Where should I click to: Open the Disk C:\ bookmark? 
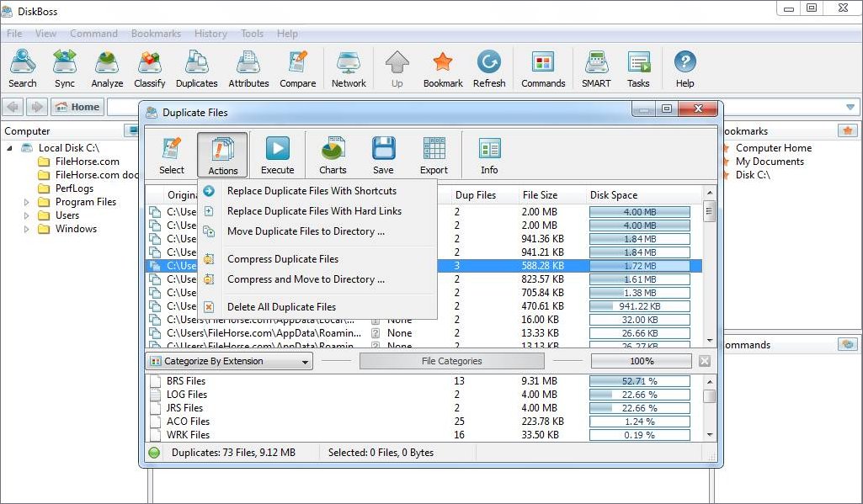(753, 175)
